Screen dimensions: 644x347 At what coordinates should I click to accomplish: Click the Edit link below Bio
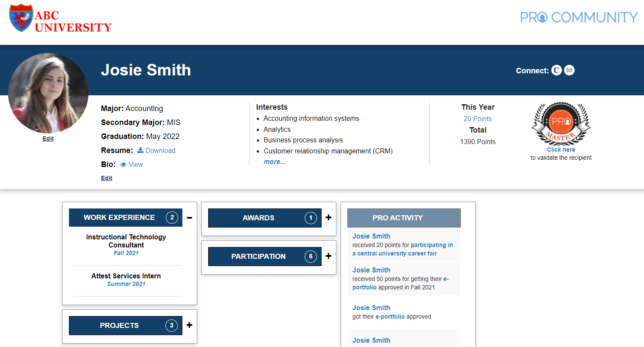click(107, 178)
